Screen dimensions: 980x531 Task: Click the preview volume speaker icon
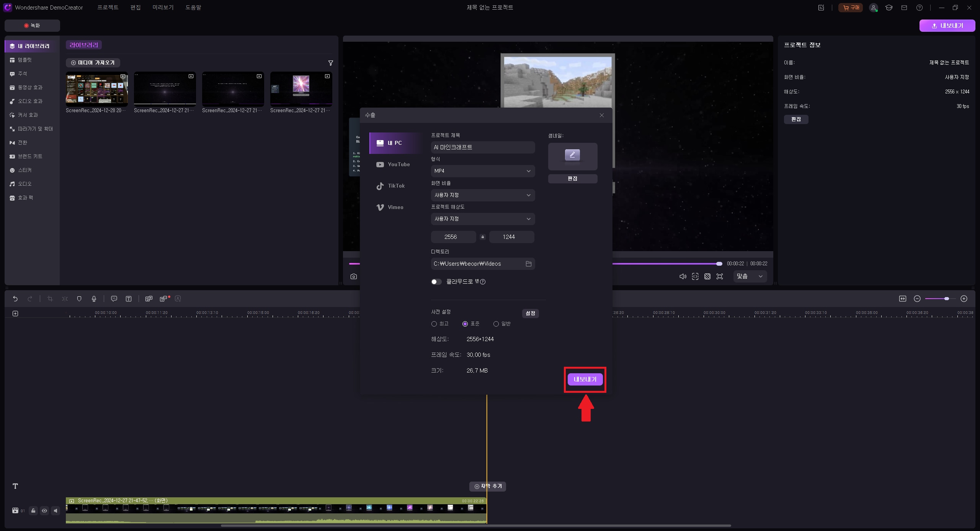pyautogui.click(x=683, y=276)
